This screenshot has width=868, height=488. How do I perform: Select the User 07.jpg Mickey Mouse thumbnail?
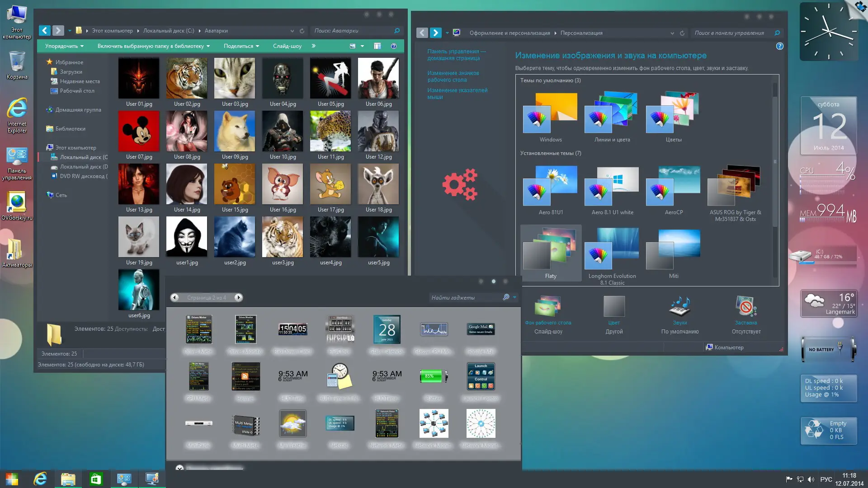[x=139, y=131]
